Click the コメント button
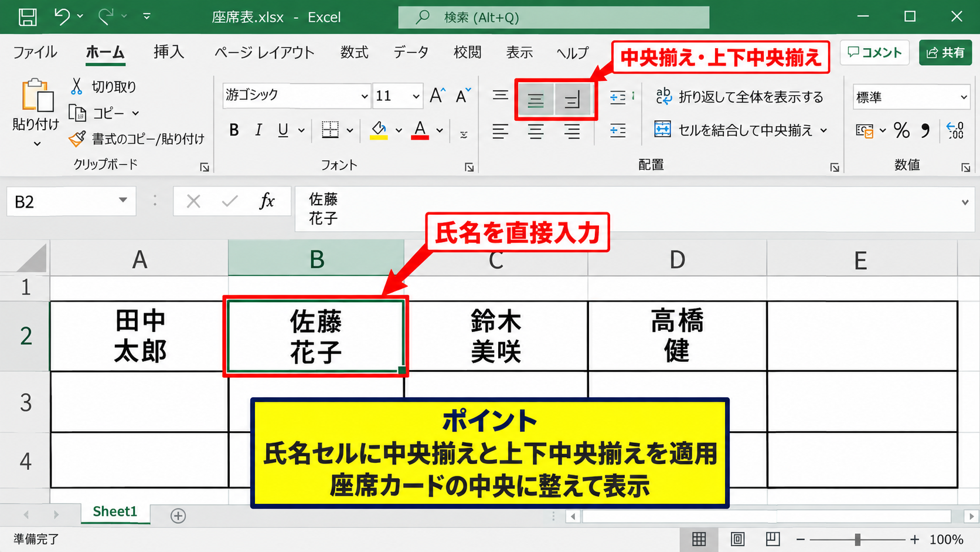 [x=874, y=52]
